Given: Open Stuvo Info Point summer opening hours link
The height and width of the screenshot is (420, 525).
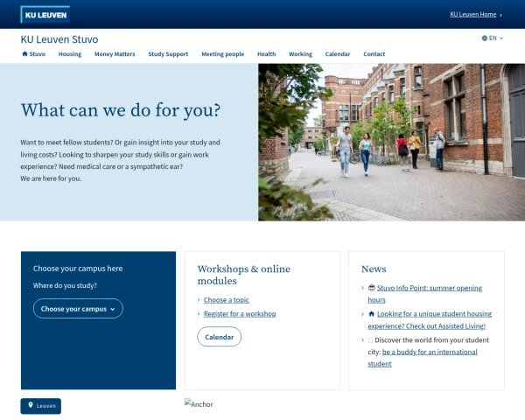Looking at the screenshot, I should coord(425,294).
